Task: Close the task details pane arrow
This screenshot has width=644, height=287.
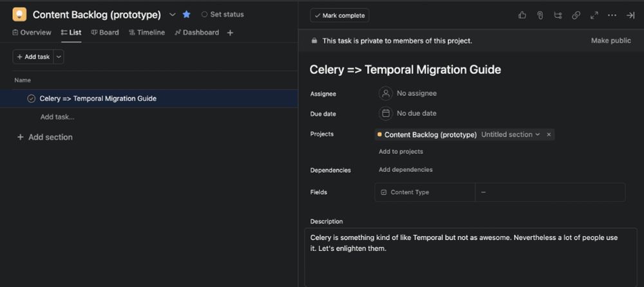Action: click(630, 15)
